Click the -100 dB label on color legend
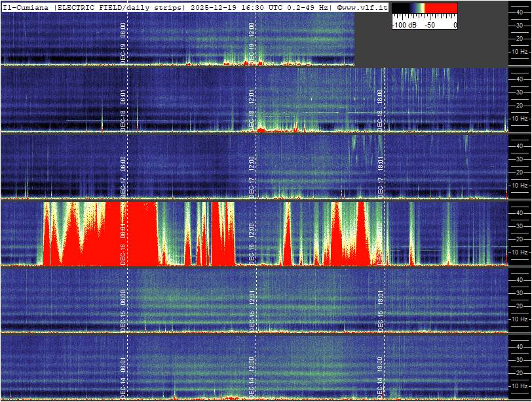532x402 pixels. 406,24
